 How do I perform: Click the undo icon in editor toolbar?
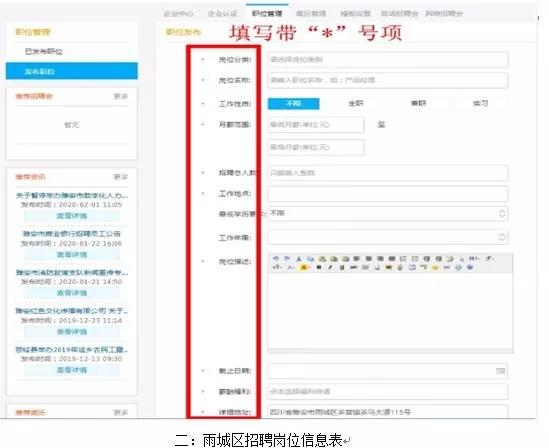pos(276,259)
